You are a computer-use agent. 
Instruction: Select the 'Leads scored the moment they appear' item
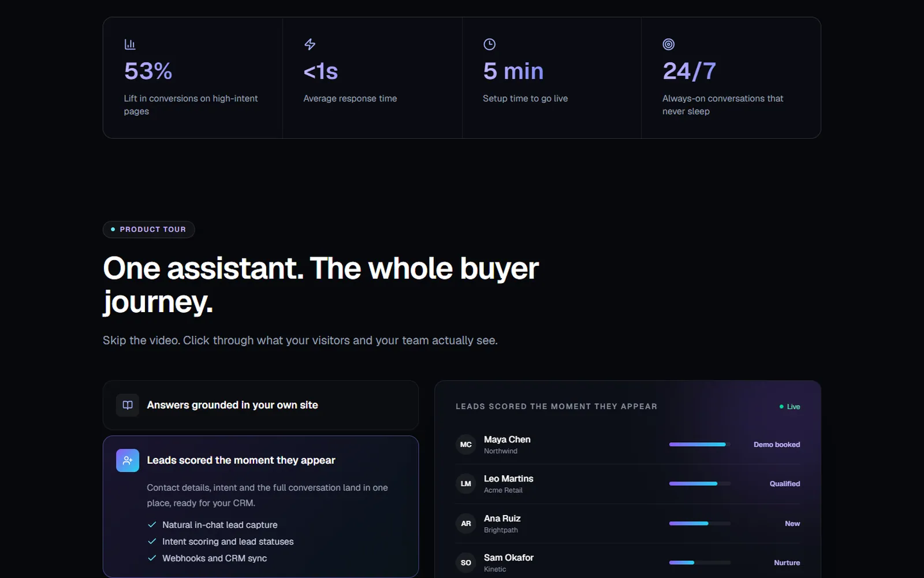point(260,506)
